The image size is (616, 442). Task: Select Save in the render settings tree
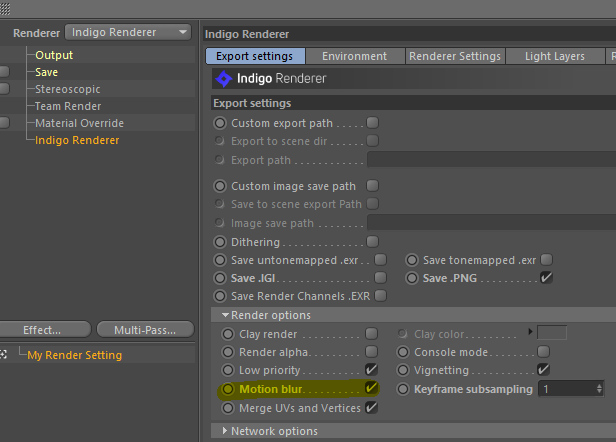[x=46, y=72]
